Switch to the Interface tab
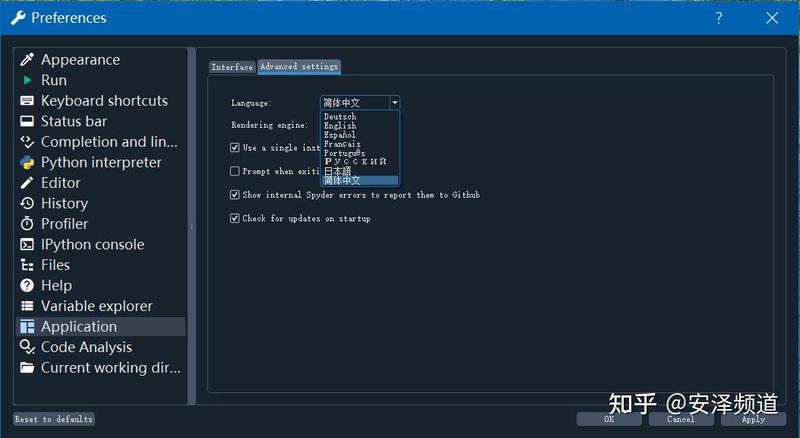This screenshot has width=800, height=438. [232, 67]
